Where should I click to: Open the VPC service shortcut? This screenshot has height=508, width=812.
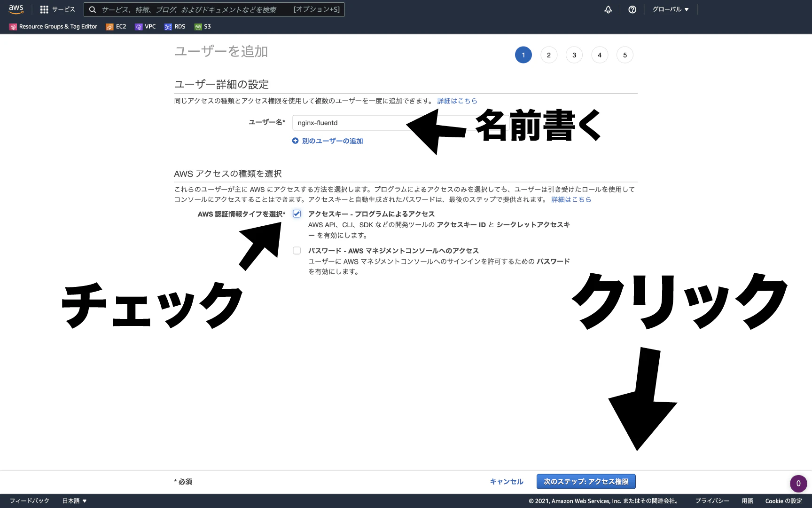pos(145,27)
